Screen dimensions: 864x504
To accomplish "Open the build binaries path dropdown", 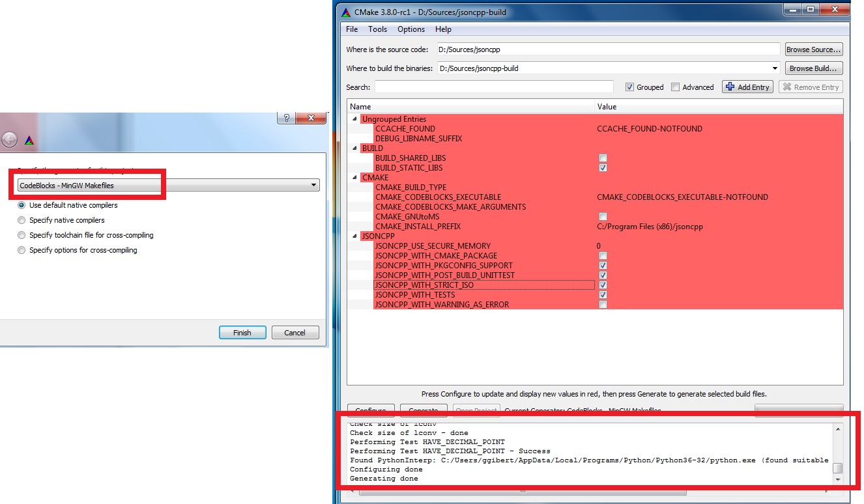I will click(x=775, y=68).
